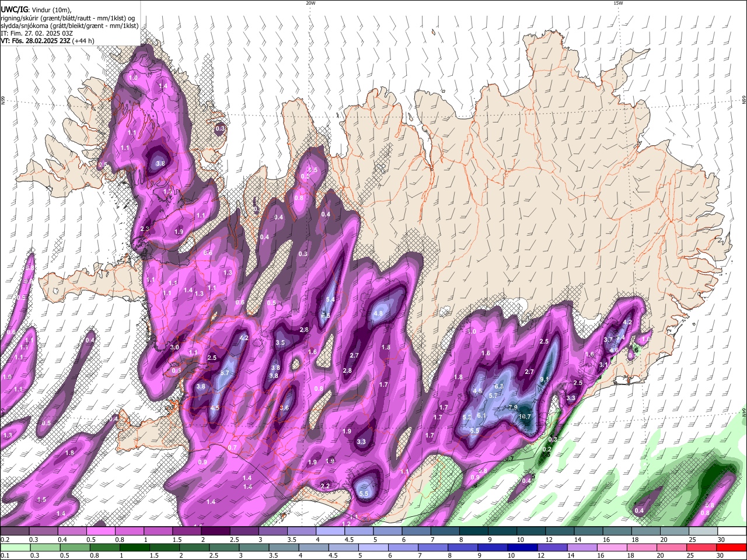Select the 6.3 snowfall value label
This screenshot has width=747, height=560.
click(499, 386)
